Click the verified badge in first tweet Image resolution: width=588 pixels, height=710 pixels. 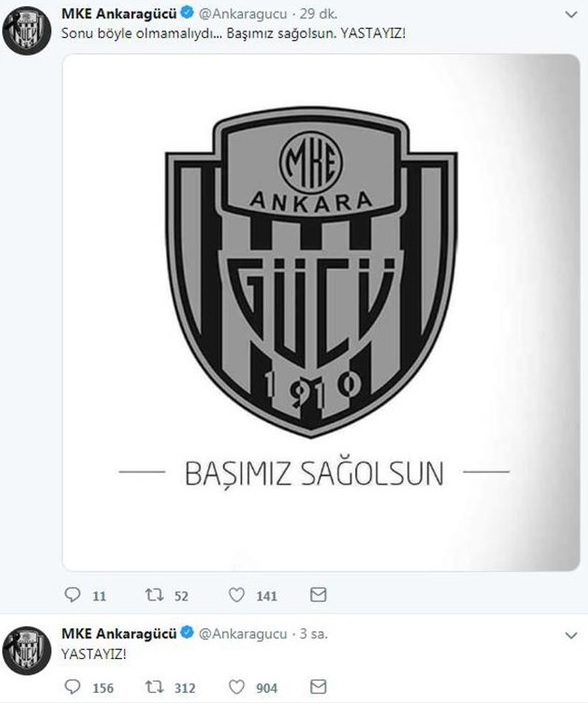tap(187, 13)
